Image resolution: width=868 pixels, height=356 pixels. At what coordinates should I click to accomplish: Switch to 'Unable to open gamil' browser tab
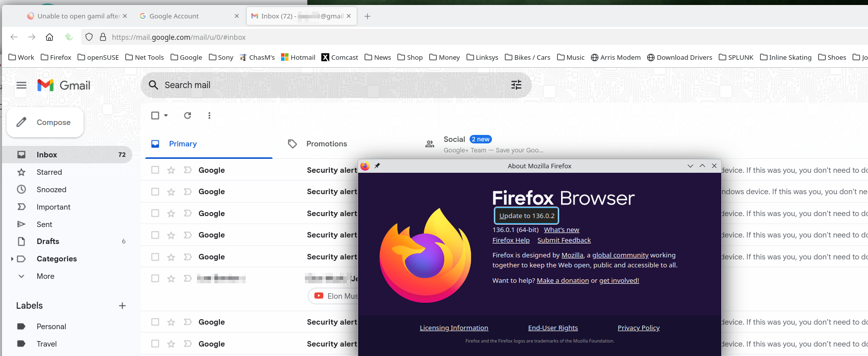(x=77, y=16)
